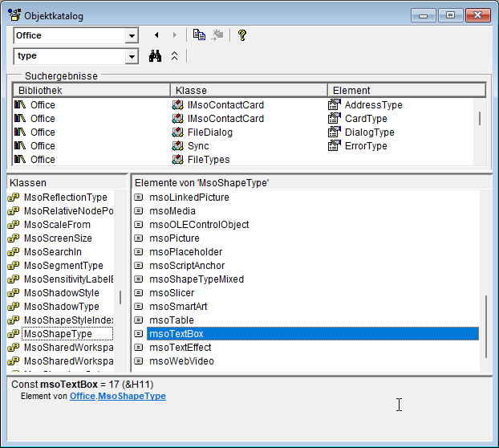Click the binoculars search icon

[156, 56]
